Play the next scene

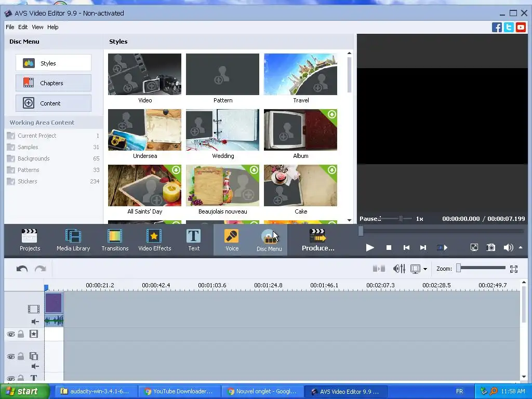pyautogui.click(x=442, y=248)
